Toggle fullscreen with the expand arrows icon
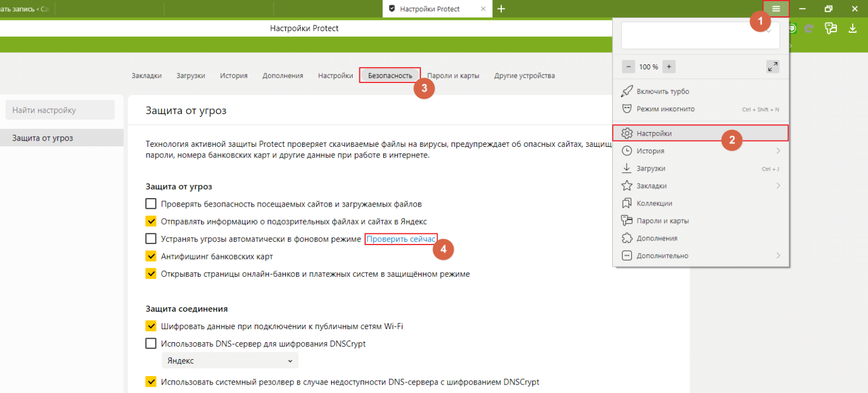This screenshot has width=868, height=393. pyautogui.click(x=772, y=67)
